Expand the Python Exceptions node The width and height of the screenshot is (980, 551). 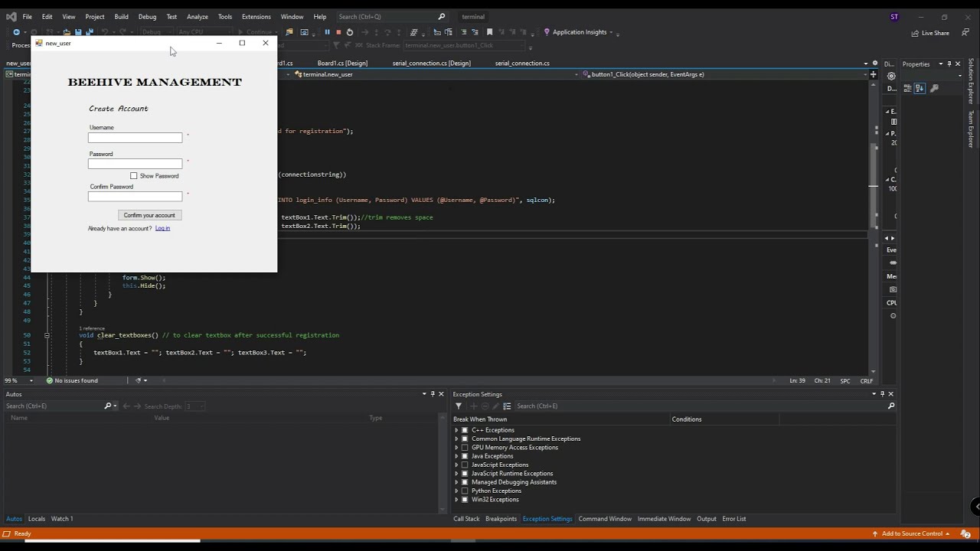coord(456,491)
